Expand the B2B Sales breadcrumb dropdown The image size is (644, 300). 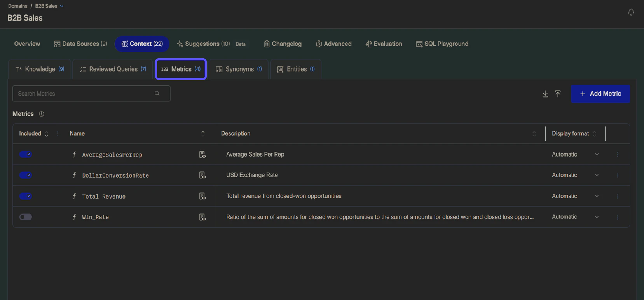point(61,6)
